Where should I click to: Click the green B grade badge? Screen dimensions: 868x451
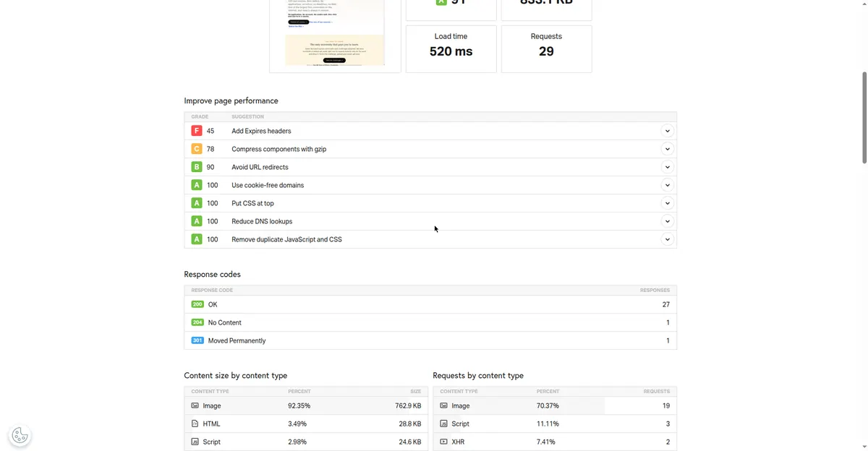coord(197,167)
